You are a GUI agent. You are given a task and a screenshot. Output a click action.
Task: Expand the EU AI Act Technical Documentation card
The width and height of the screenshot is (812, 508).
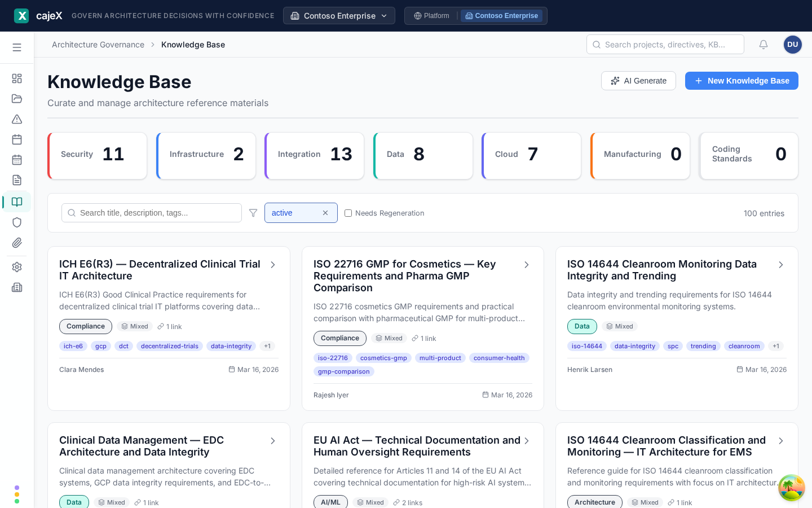tap(527, 441)
